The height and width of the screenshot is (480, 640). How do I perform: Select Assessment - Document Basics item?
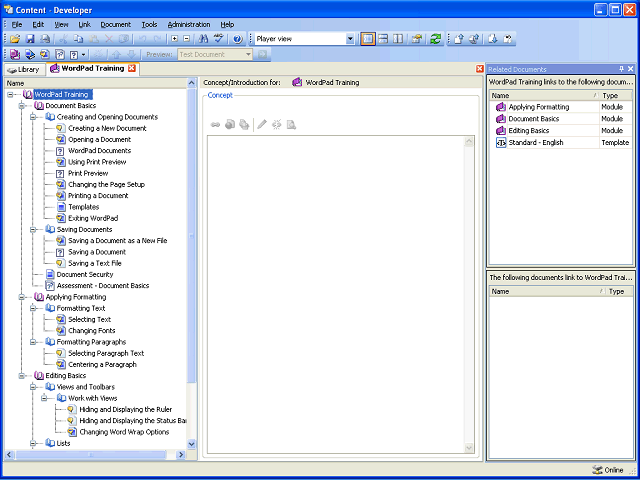103,286
